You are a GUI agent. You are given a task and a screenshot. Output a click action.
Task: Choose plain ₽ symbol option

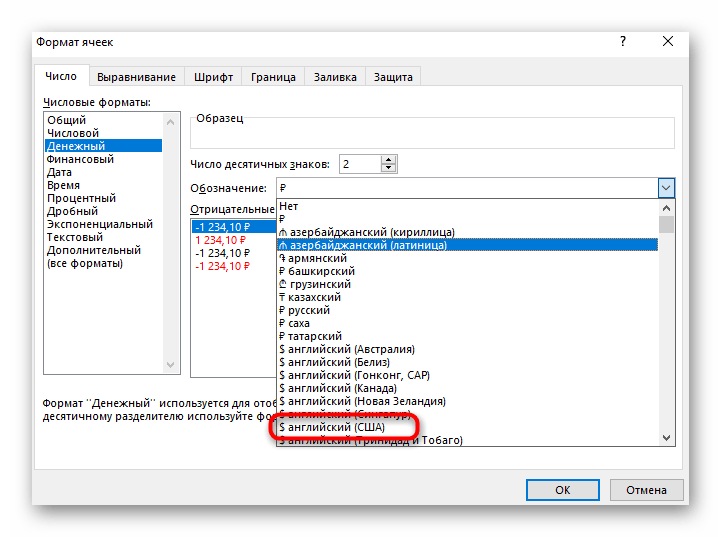467,219
